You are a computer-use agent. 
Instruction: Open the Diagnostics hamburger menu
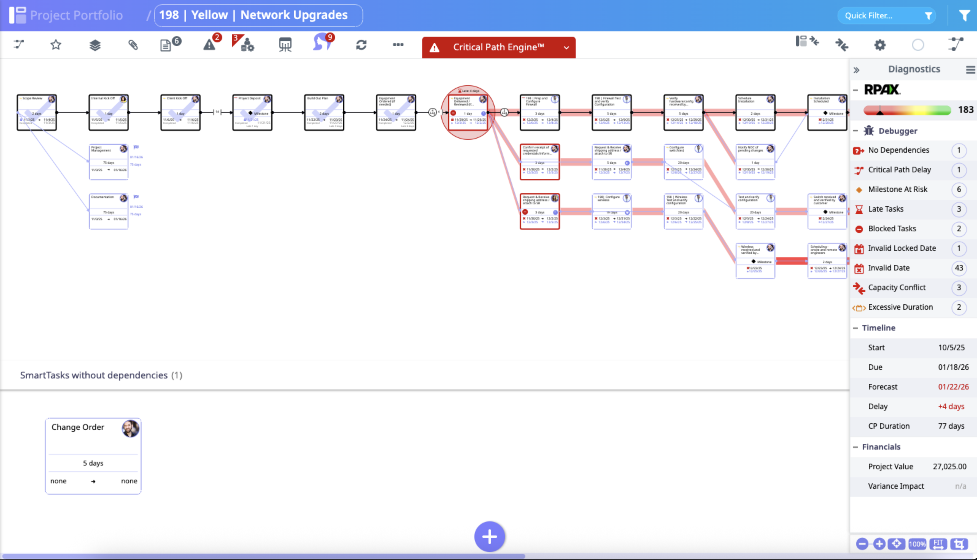pos(969,70)
